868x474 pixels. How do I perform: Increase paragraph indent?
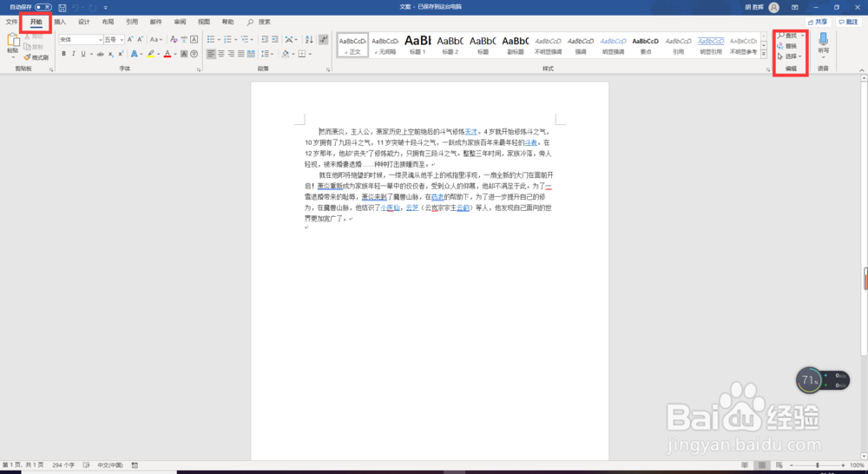point(275,39)
